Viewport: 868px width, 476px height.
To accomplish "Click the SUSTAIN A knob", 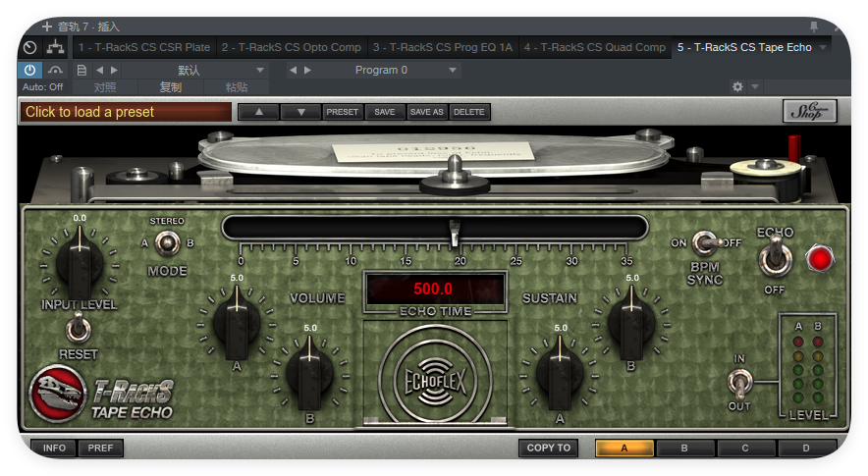I will tap(560, 375).
